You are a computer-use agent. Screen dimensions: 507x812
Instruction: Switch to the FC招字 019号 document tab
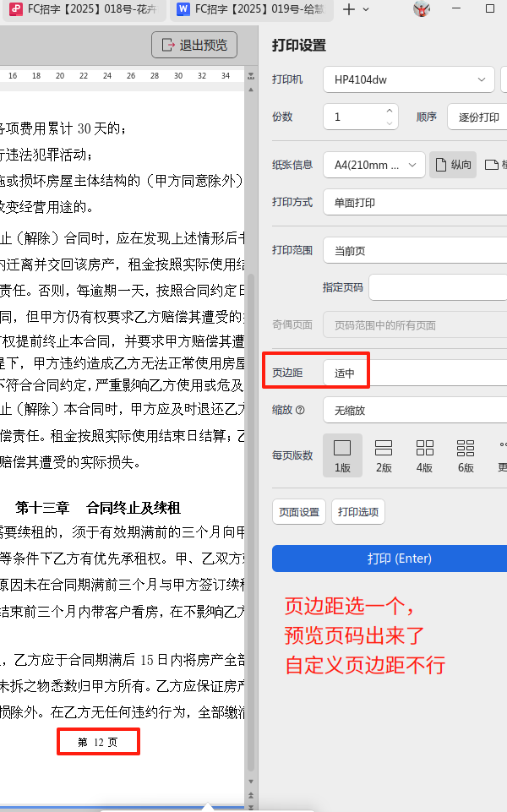point(252,9)
